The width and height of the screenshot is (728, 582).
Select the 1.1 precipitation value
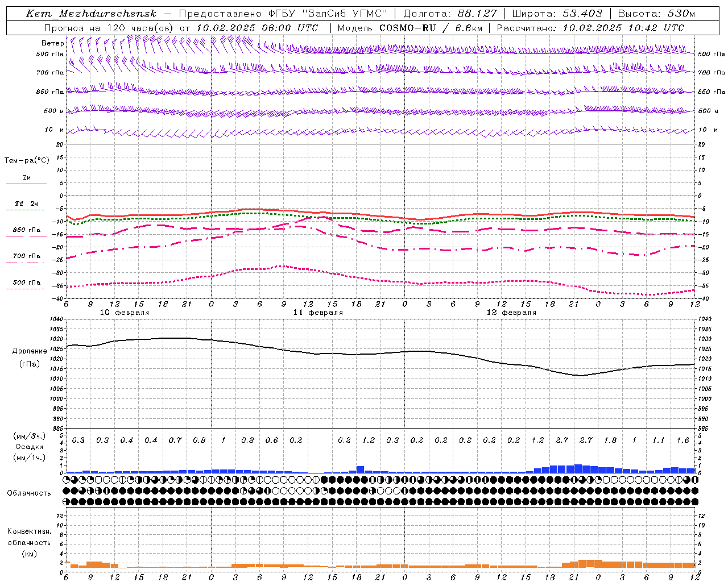pyautogui.click(x=658, y=440)
